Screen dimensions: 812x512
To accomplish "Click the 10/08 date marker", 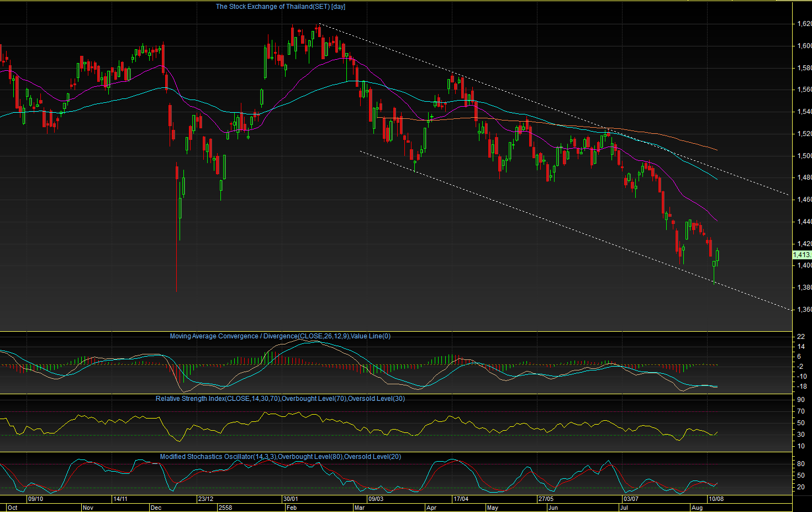I will coord(716,499).
